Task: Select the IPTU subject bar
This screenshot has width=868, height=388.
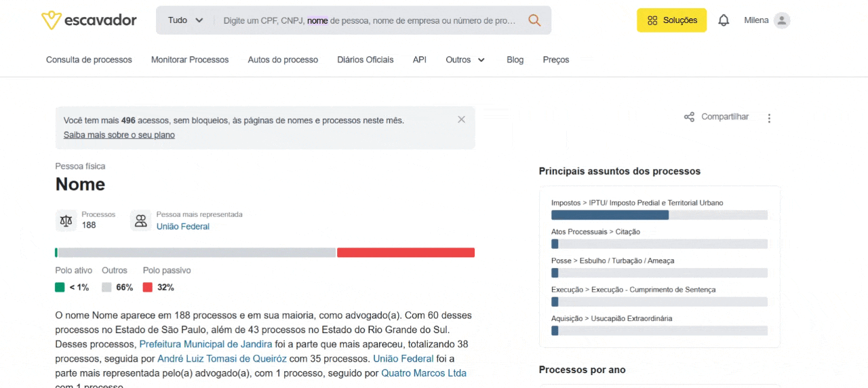Action: coord(659,215)
